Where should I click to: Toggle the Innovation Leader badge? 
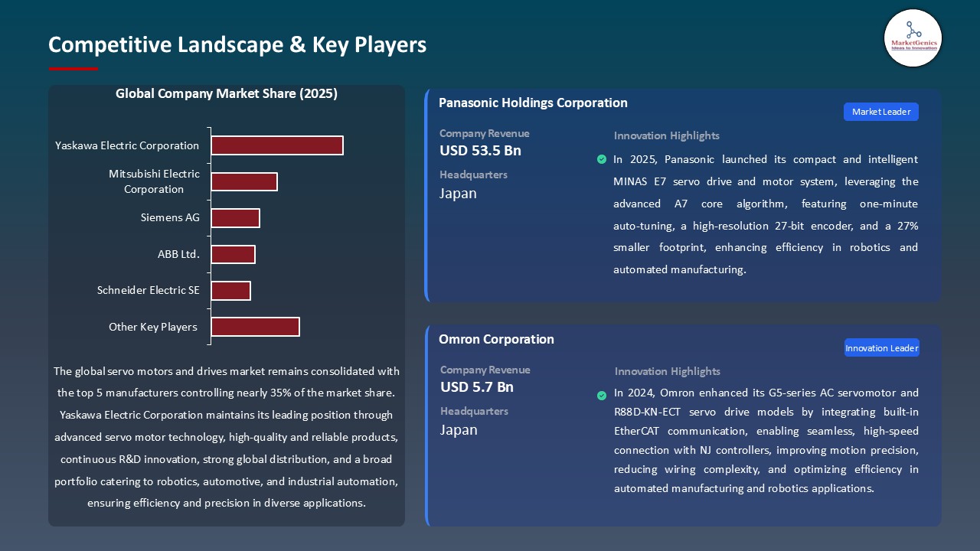(x=881, y=347)
